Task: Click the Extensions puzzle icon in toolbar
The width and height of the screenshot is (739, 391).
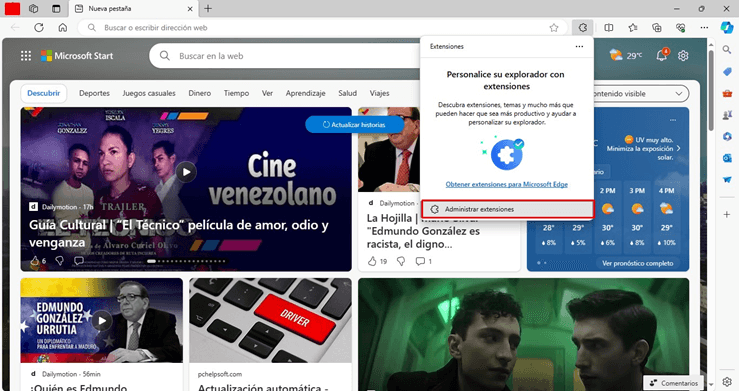Action: [x=583, y=28]
